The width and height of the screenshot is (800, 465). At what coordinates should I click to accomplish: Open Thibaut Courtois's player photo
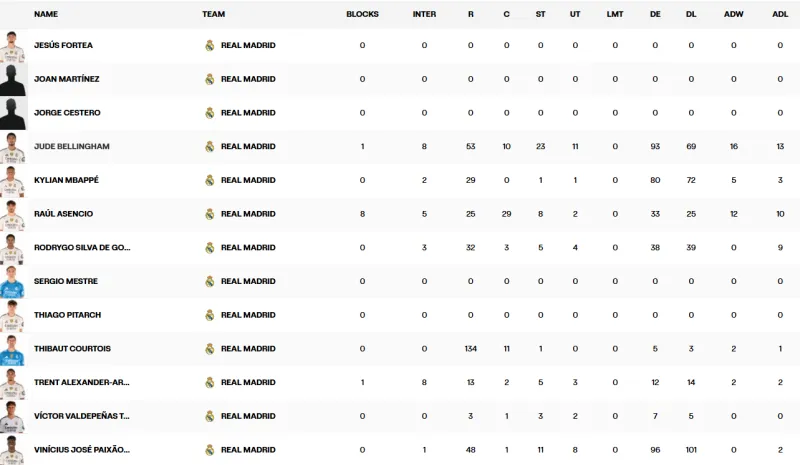click(12, 349)
